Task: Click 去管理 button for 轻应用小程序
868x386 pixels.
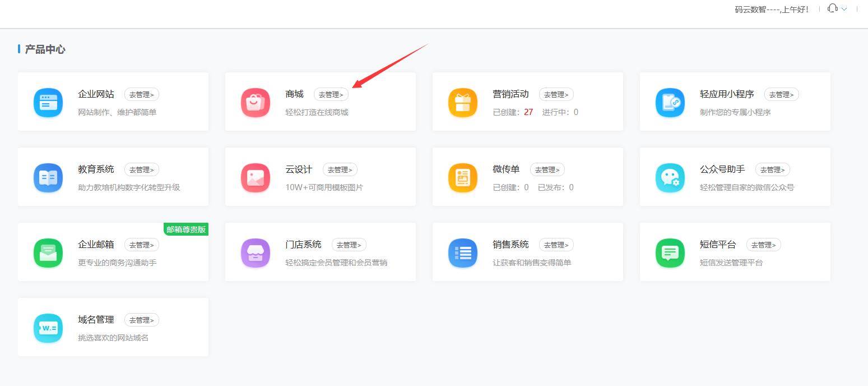Action: point(782,95)
